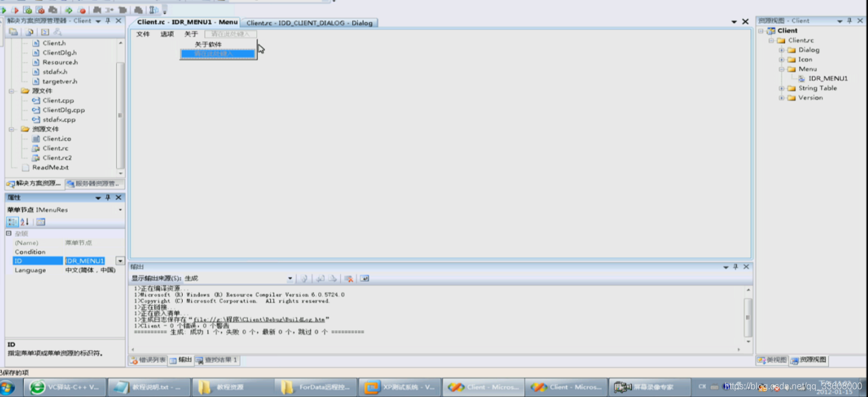
Task: Select IDR_MENU1 in Resource View tree
Action: 823,79
